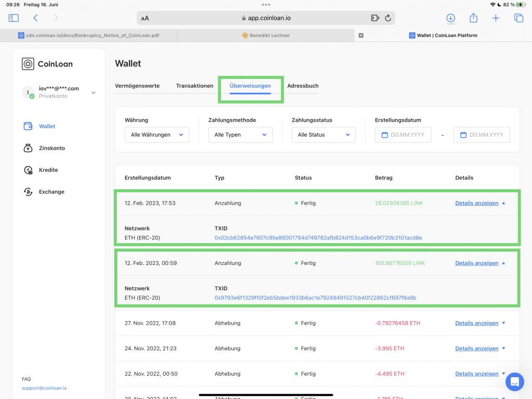Click the Wallet icon in the sidebar
The width and height of the screenshot is (532, 399).
(28, 126)
